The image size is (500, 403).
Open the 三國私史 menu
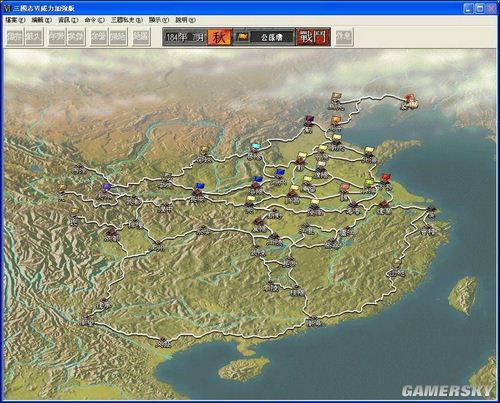[127, 20]
